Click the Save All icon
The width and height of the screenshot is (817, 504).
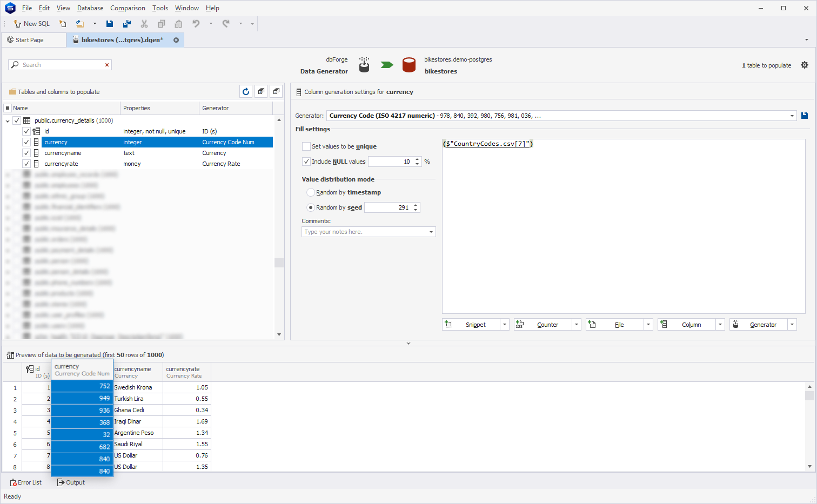(127, 24)
